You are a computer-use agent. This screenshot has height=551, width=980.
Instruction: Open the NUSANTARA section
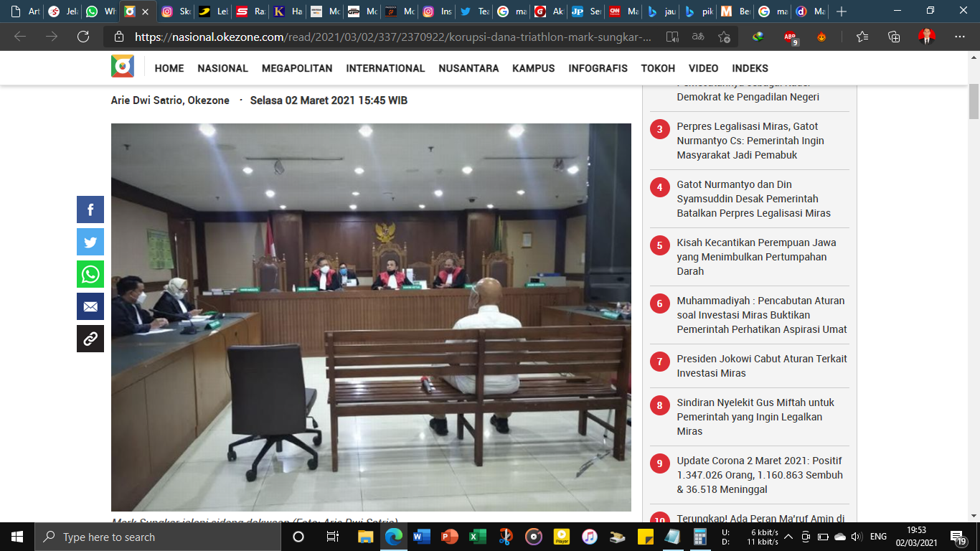(x=468, y=68)
